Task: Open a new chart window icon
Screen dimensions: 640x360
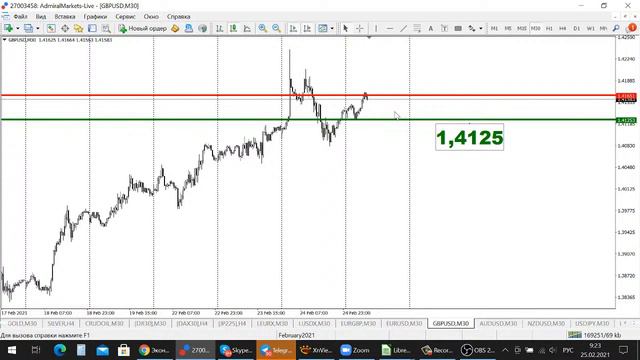Action: point(8,28)
